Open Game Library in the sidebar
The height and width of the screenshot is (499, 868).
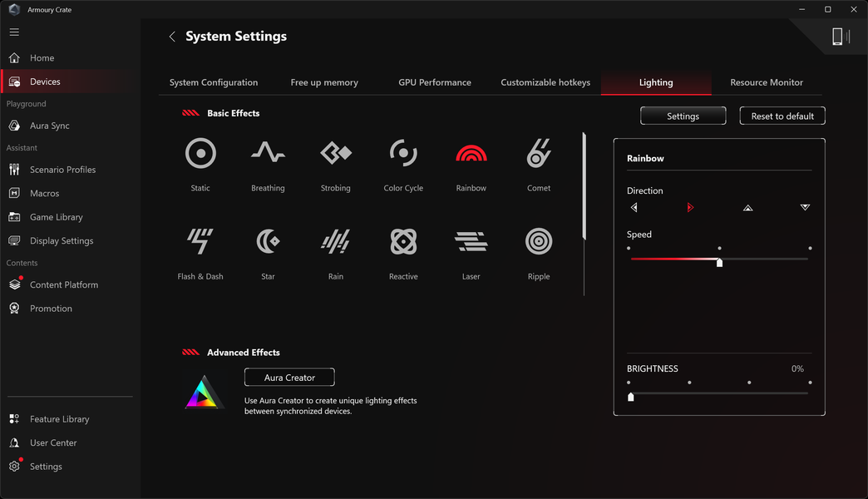click(71, 217)
